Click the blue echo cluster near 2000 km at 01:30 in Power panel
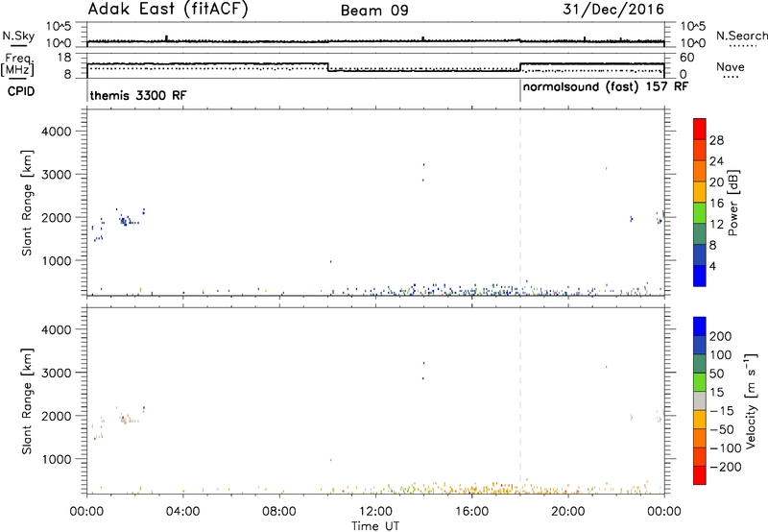The width and height of the screenshot is (768, 532). pos(126,221)
